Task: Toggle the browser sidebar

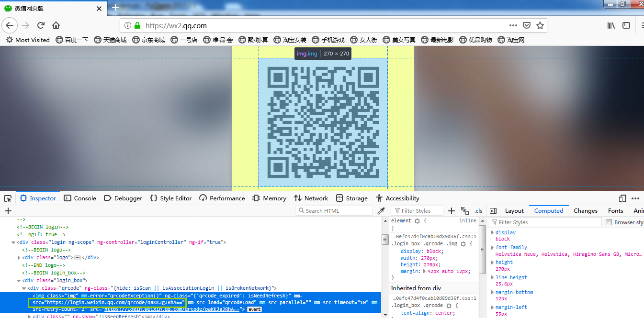Action: pyautogui.click(x=626, y=25)
